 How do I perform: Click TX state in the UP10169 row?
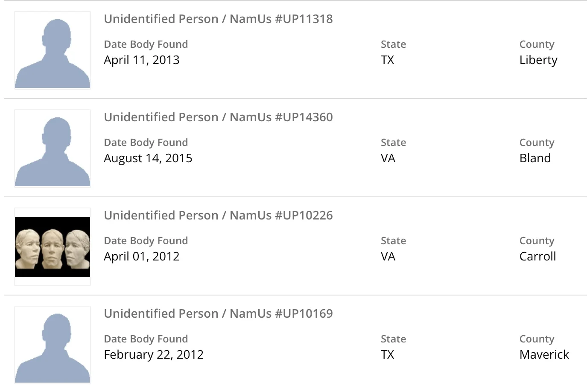[387, 355]
